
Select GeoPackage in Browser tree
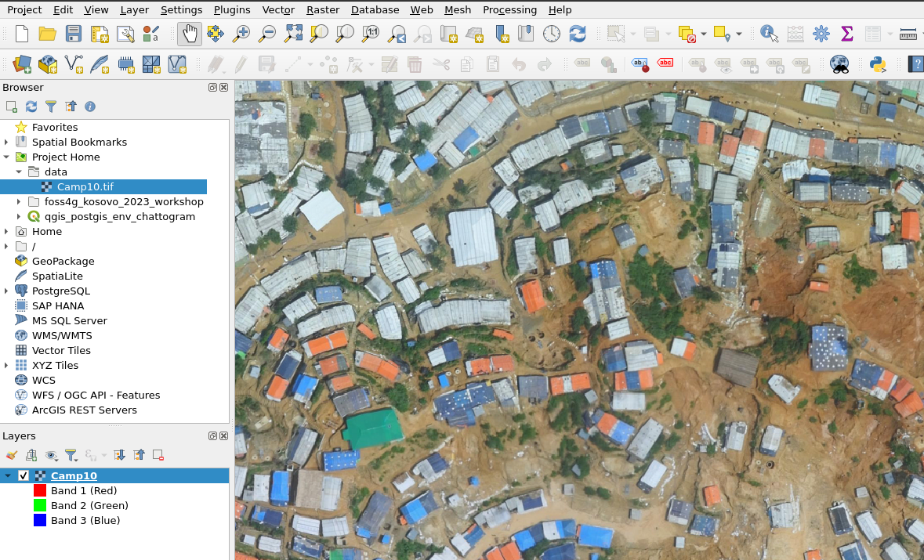pyautogui.click(x=63, y=261)
